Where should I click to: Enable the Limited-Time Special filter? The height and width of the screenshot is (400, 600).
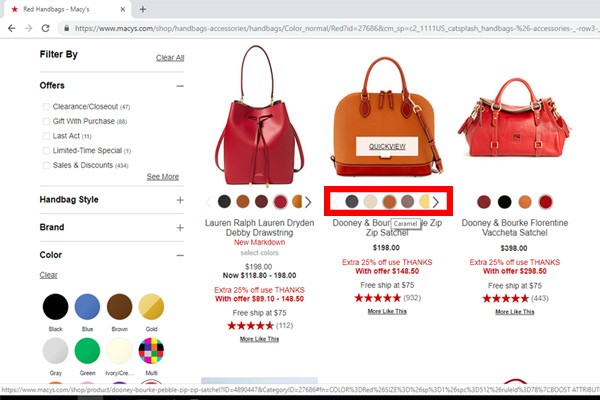click(46, 150)
